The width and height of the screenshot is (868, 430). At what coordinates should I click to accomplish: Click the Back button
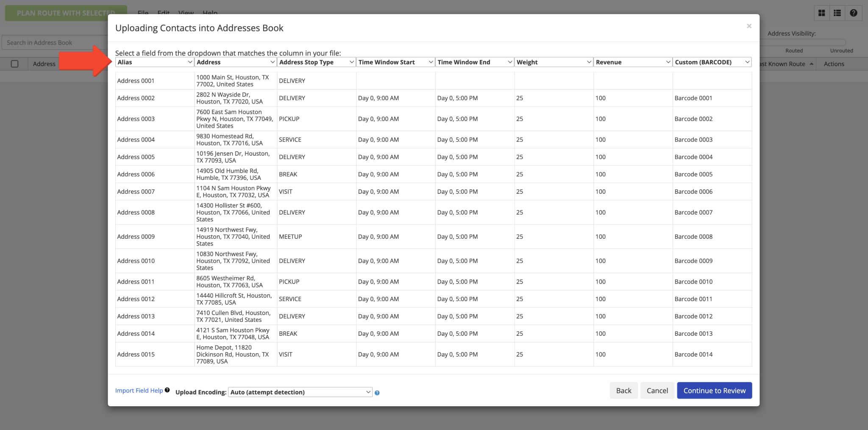point(623,391)
